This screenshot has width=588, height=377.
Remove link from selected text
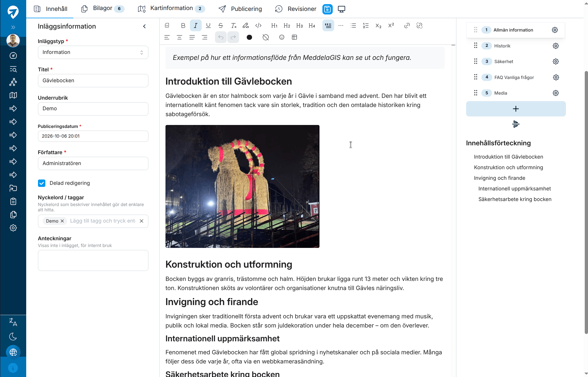[x=419, y=26]
